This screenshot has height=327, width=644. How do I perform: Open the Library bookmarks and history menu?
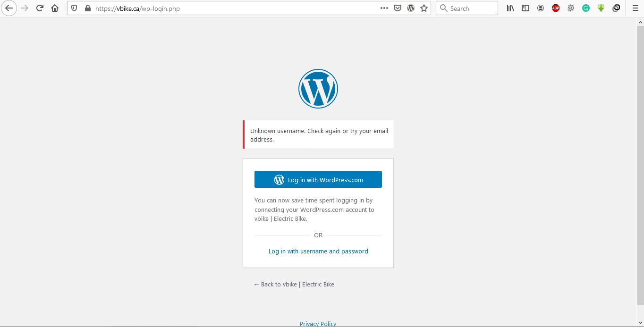(x=510, y=8)
